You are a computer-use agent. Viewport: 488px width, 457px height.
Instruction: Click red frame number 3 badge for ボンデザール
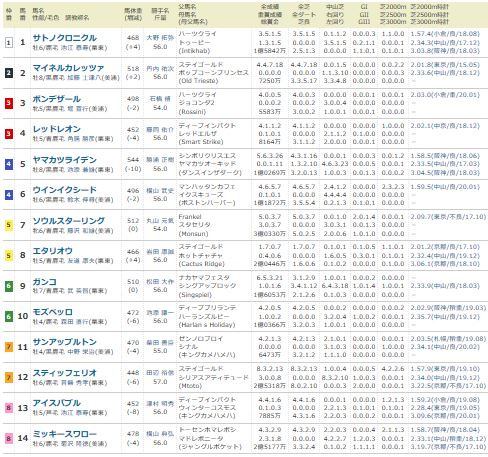[9, 103]
